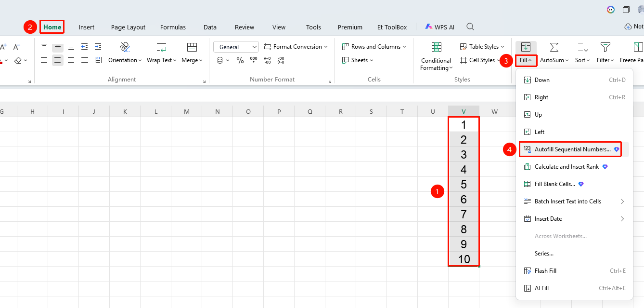Open the Table Styles dropdown
644x308 pixels.
coord(482,47)
